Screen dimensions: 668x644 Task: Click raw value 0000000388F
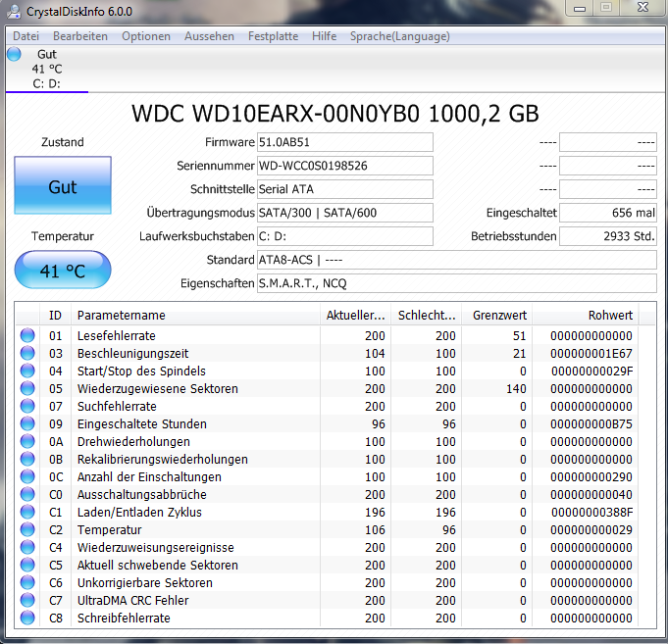[x=592, y=513]
